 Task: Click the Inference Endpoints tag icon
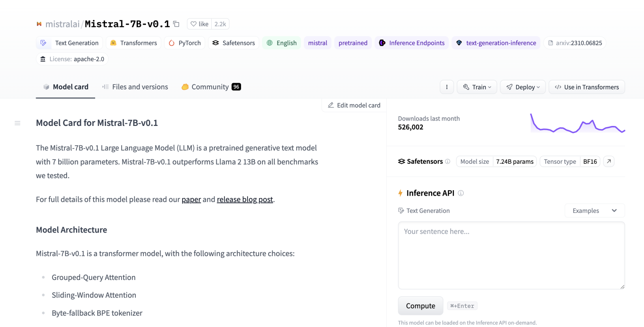tap(382, 43)
